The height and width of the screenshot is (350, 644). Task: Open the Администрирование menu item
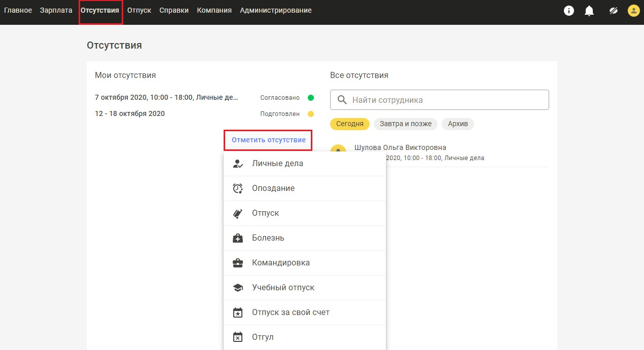276,10
